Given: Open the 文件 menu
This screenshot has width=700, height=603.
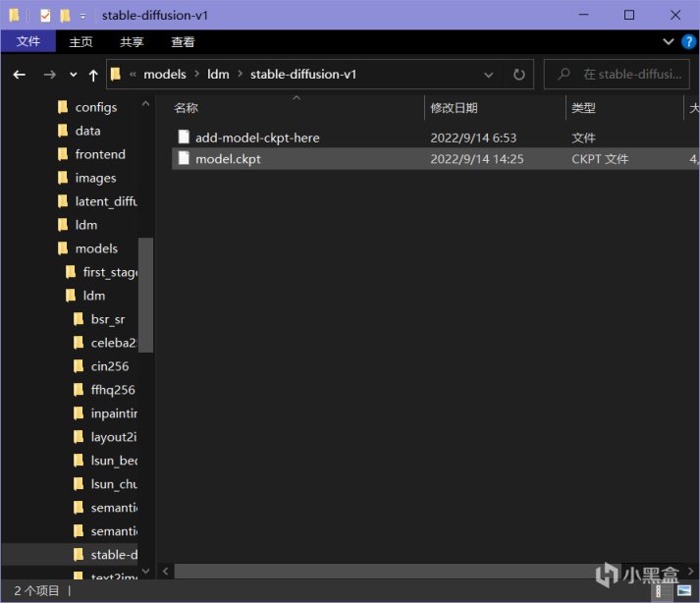Looking at the screenshot, I should (28, 41).
